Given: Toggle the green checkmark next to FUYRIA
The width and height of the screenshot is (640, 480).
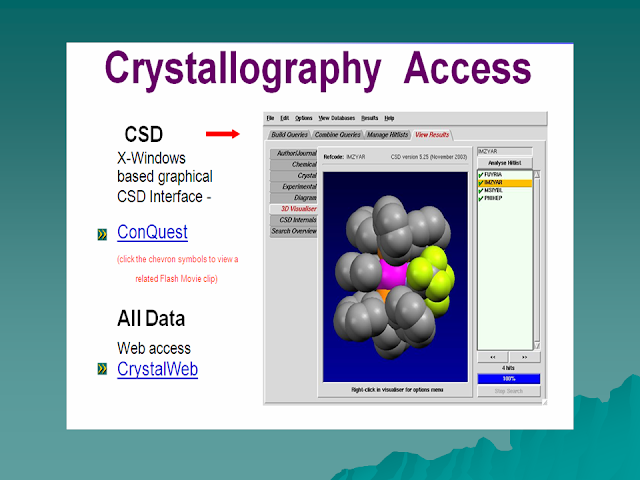Looking at the screenshot, I should (481, 175).
